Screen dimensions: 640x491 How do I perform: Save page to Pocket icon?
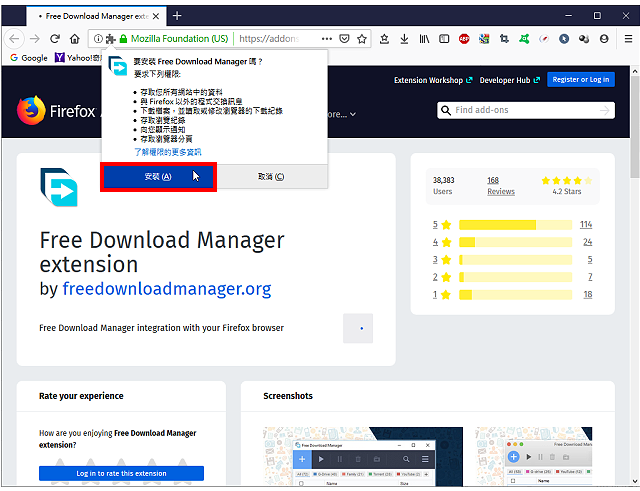point(344,39)
